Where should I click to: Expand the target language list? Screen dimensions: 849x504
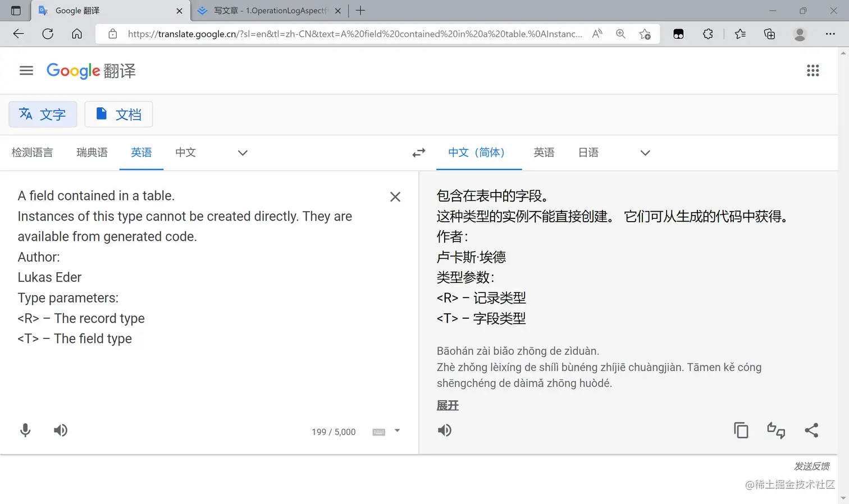[x=645, y=153]
